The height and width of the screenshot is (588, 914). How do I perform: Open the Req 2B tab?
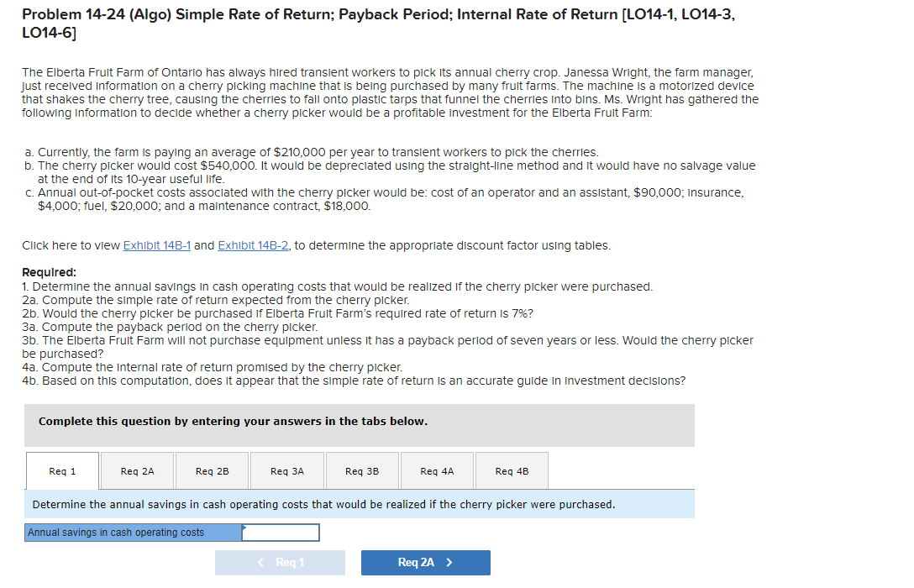pos(211,470)
